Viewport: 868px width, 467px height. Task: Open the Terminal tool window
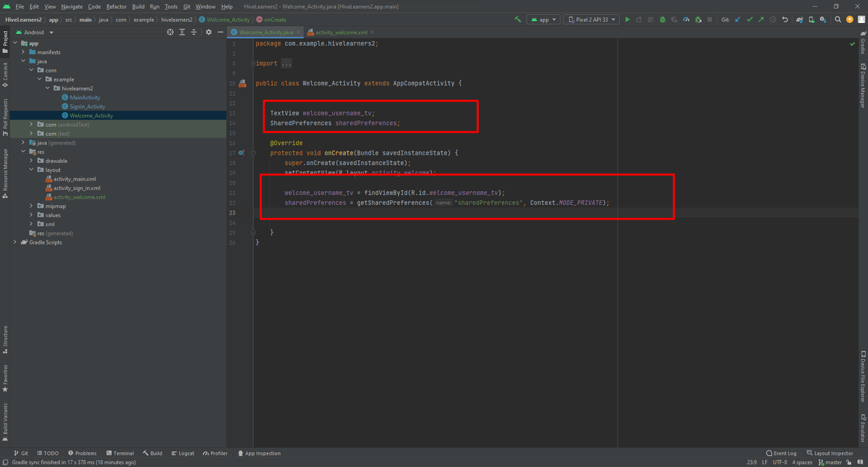tap(119, 453)
